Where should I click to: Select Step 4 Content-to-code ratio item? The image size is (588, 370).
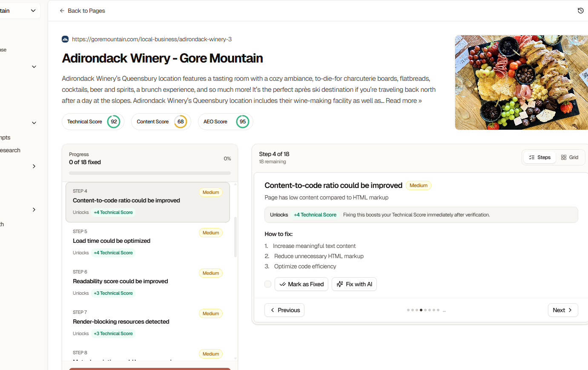(148, 202)
